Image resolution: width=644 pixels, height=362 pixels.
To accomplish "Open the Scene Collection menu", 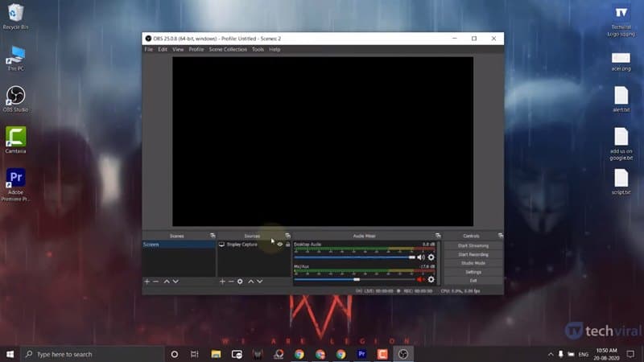I will [x=228, y=49].
